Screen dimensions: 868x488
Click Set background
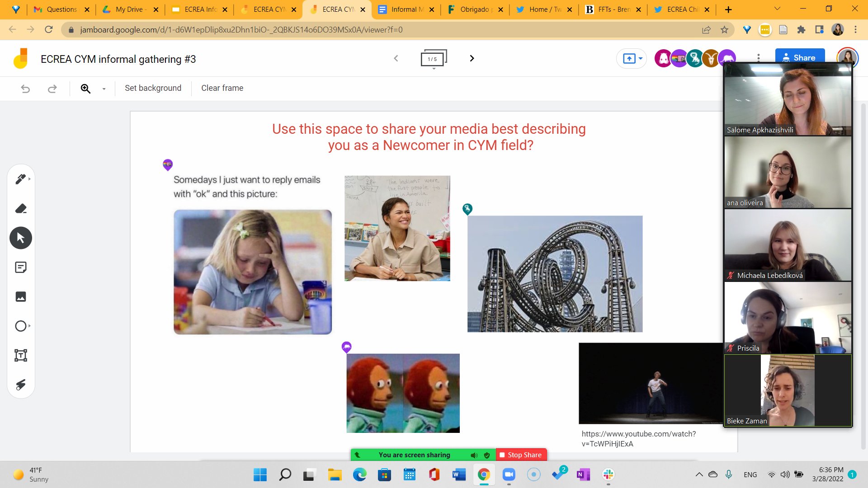[x=153, y=88]
